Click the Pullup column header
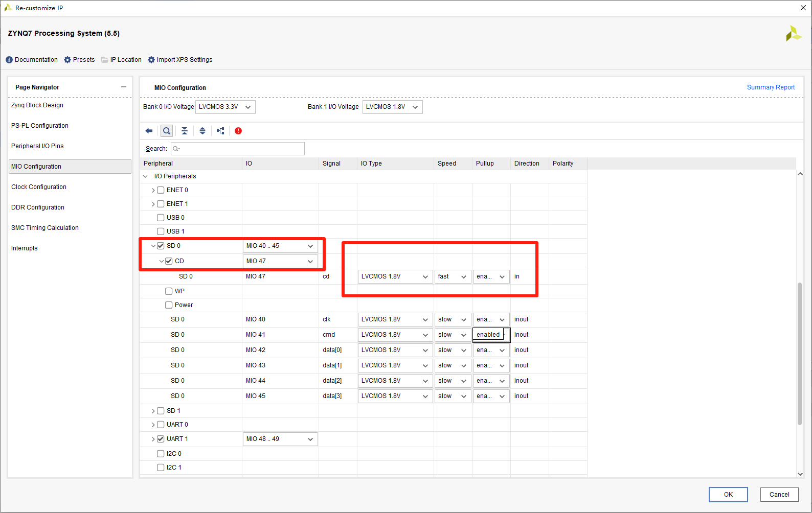 click(x=491, y=164)
